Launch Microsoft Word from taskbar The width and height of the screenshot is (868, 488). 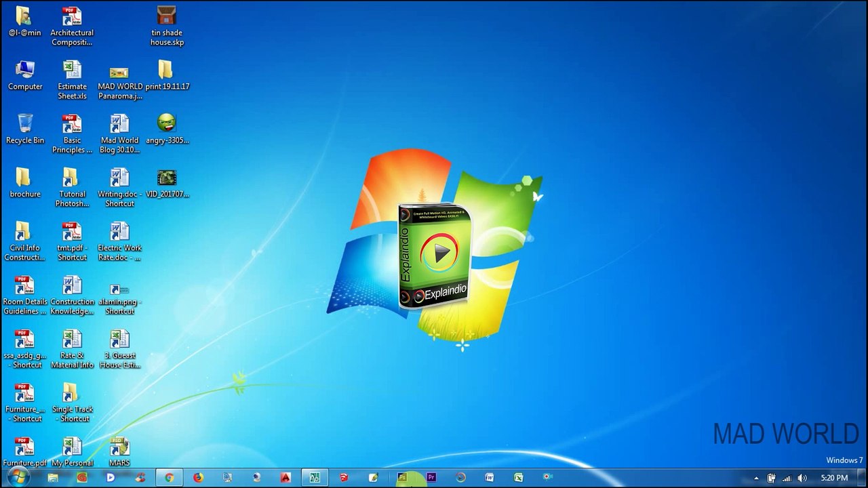[490, 477]
